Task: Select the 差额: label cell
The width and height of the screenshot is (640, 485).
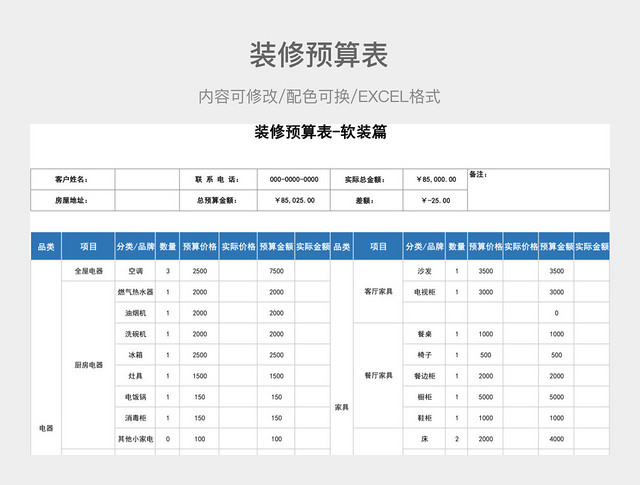Action: tap(367, 200)
